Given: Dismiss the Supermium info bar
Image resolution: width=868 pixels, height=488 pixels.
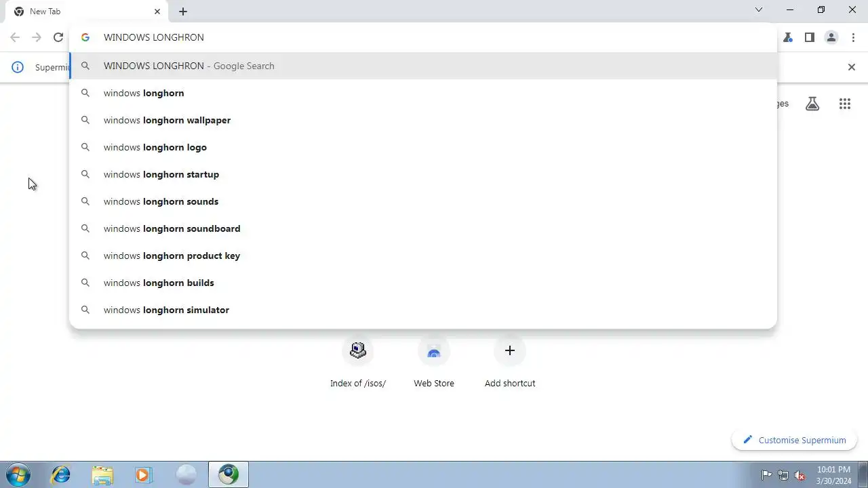Looking at the screenshot, I should 852,67.
